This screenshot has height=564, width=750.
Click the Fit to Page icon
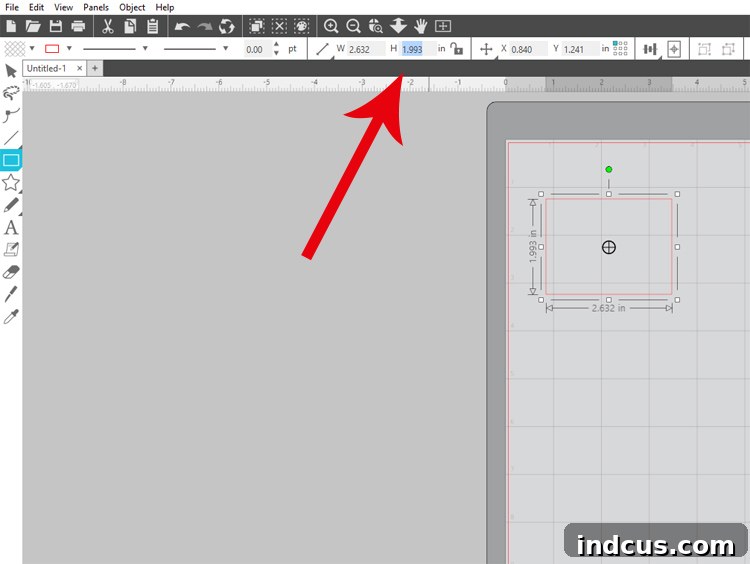[x=443, y=26]
